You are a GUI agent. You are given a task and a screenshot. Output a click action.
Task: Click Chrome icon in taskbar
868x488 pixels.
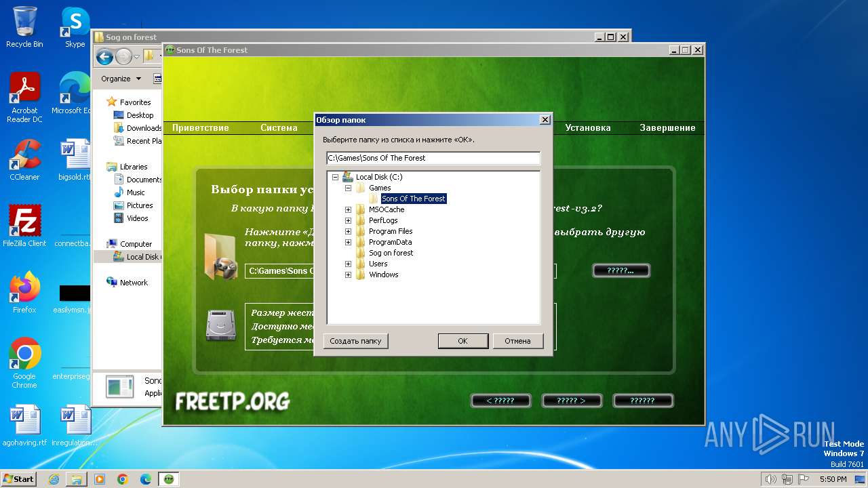pos(123,479)
